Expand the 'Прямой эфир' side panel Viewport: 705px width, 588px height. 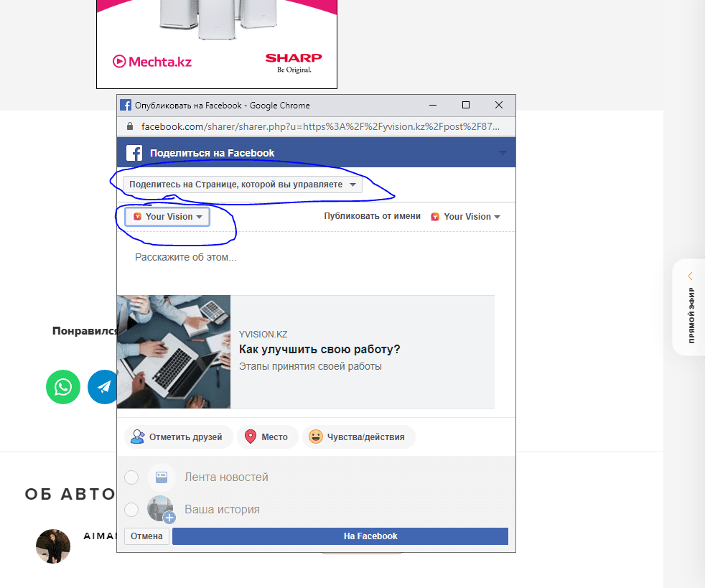pyautogui.click(x=690, y=307)
